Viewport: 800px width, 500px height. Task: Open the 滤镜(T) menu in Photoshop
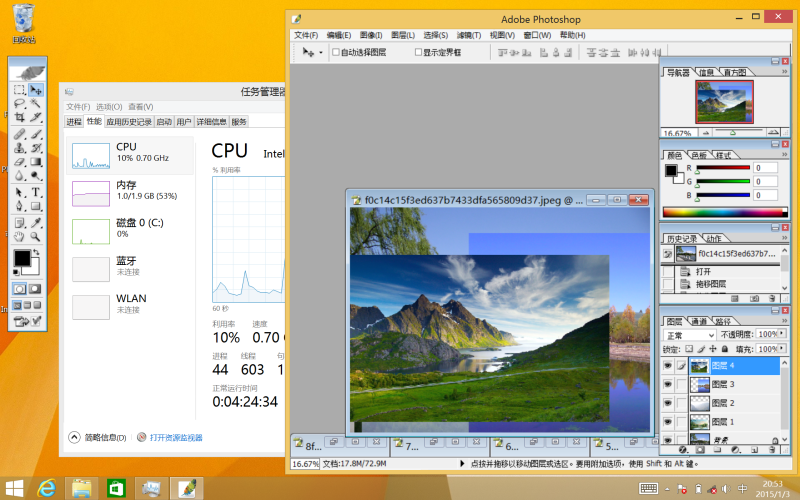coord(469,35)
